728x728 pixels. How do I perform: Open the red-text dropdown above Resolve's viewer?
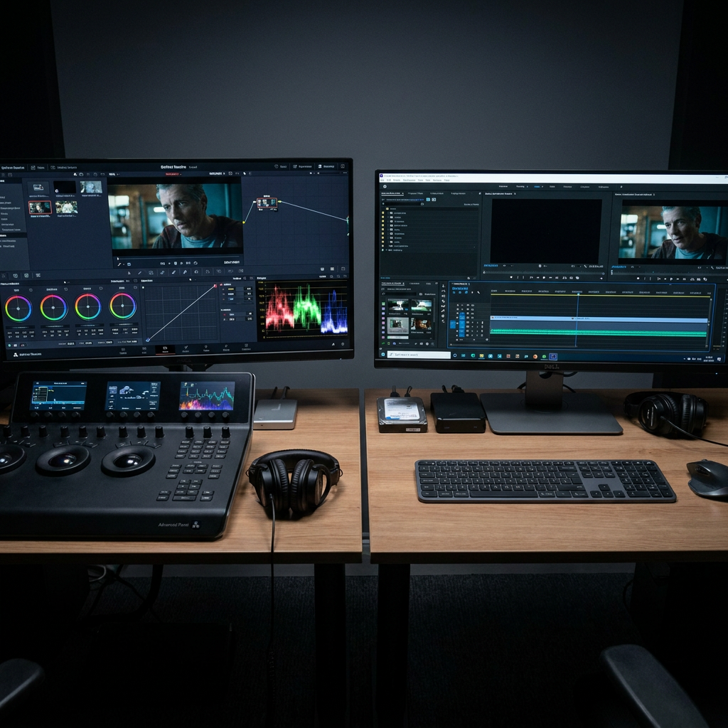(173, 174)
